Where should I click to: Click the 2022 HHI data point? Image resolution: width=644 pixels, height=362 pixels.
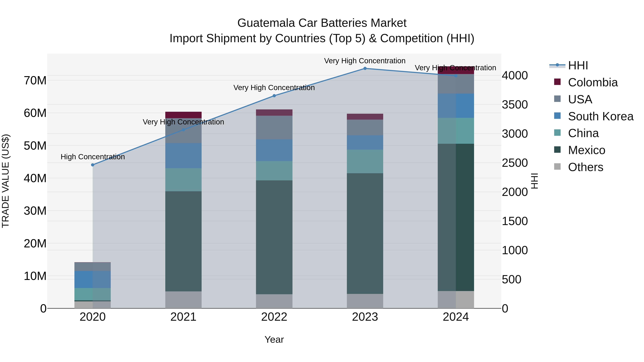point(274,96)
